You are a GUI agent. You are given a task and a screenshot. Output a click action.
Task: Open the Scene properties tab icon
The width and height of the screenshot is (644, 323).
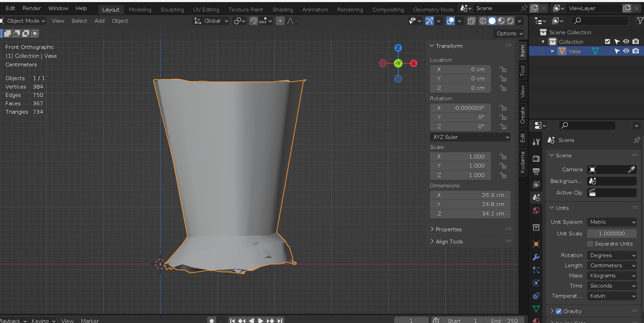point(536,197)
